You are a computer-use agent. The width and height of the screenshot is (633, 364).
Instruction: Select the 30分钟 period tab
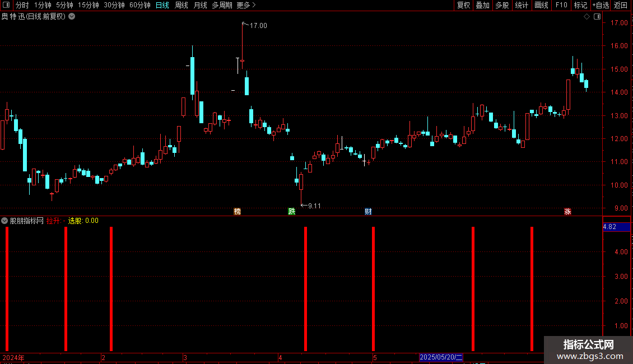114,5
